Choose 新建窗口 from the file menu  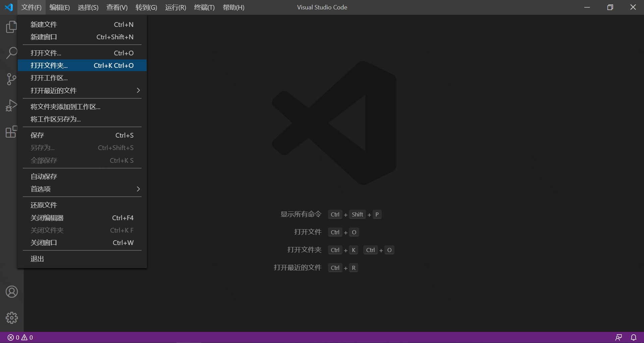pos(82,37)
